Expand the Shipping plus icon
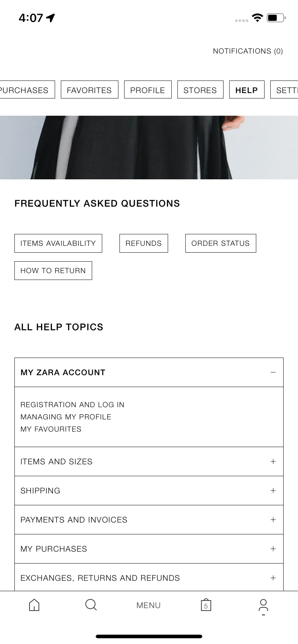This screenshot has height=644, width=298. tap(273, 491)
